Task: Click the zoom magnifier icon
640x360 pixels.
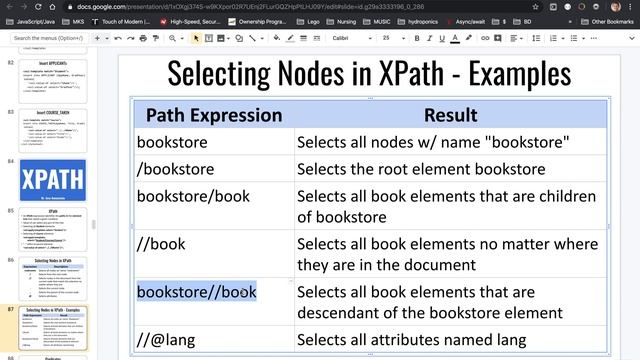Action: 173,38
